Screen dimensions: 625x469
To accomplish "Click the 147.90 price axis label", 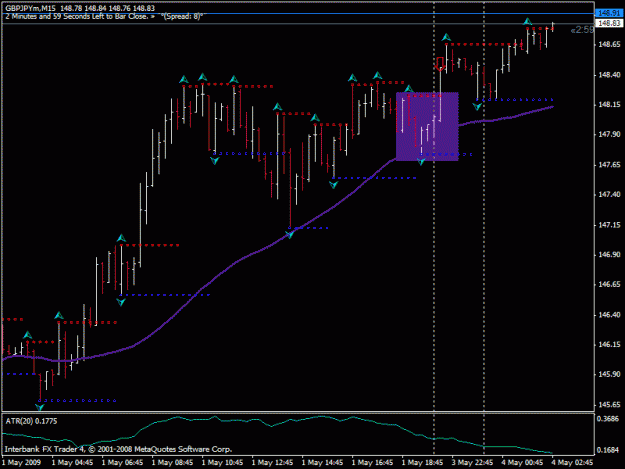I will tap(609, 134).
